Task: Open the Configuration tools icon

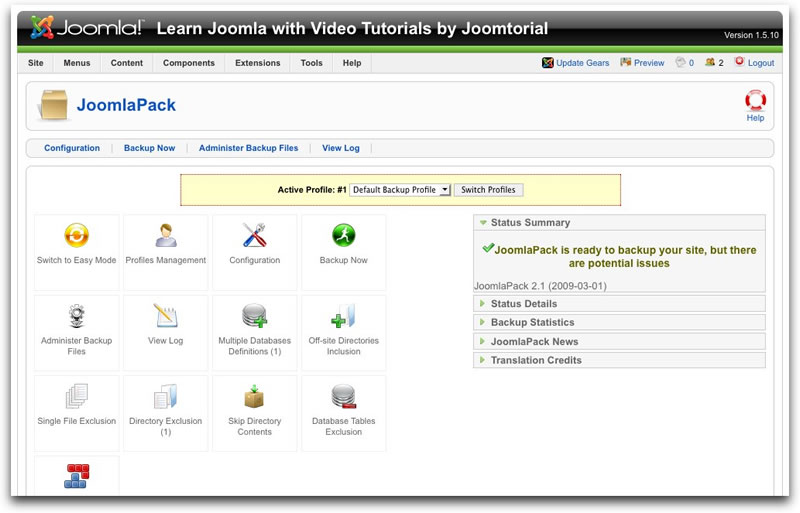Action: (255, 235)
